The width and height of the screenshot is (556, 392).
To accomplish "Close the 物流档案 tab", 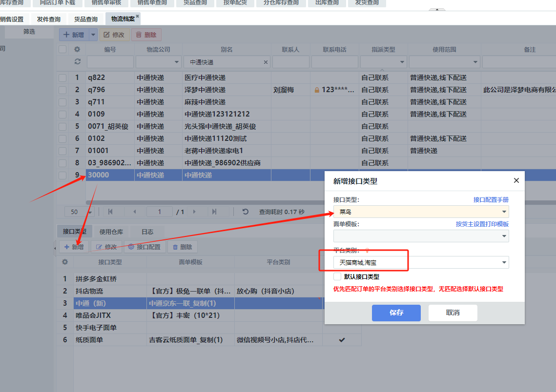I will coord(138,16).
